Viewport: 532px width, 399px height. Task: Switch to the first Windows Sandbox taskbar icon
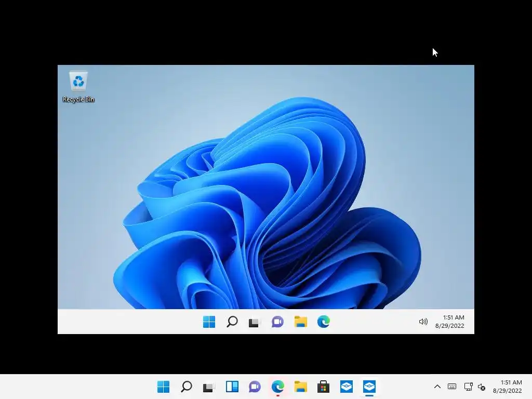point(347,387)
